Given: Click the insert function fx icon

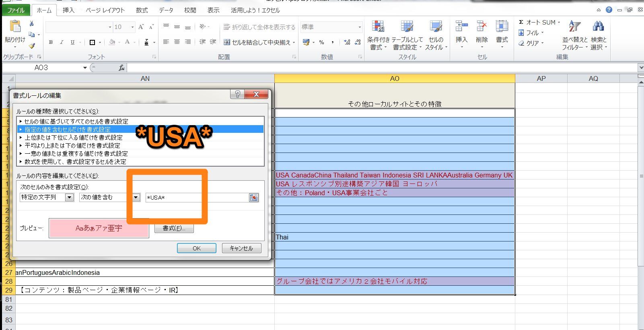Looking at the screenshot, I should [x=121, y=68].
